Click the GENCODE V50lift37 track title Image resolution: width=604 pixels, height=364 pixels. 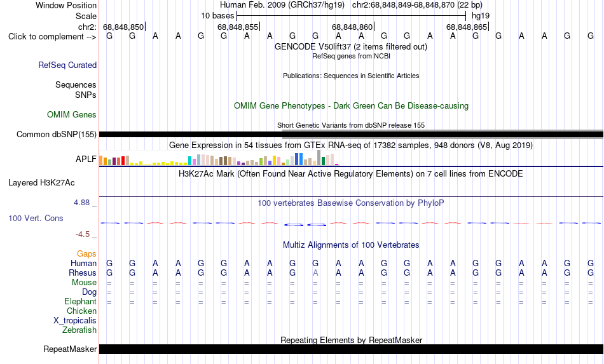[x=351, y=47]
